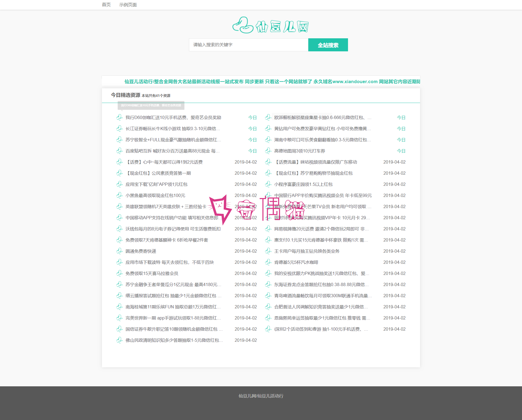The height and width of the screenshot is (420, 522).
Task: Click bean icon beside 佛山民政清明知识 entry
Action: click(120, 340)
